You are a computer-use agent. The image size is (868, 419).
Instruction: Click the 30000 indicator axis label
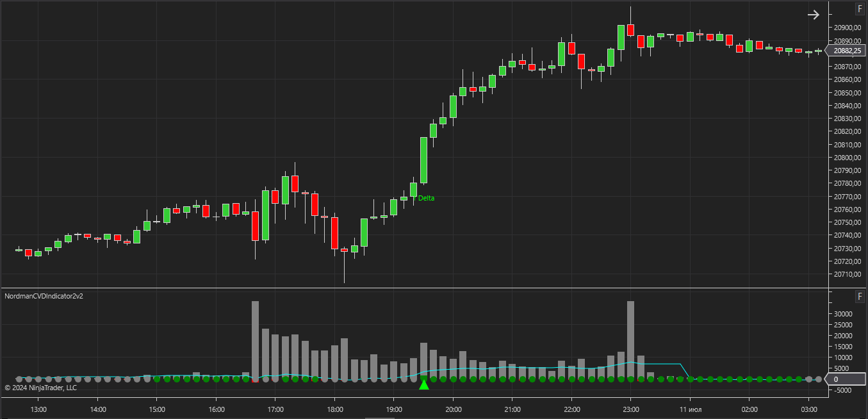point(842,314)
